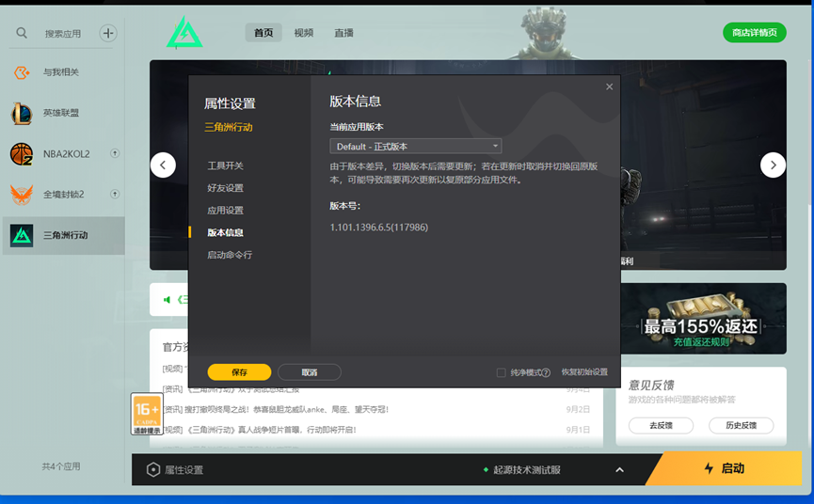Open news about 撸打撤呗终局之战
The width and height of the screenshot is (814, 504).
tap(276, 409)
